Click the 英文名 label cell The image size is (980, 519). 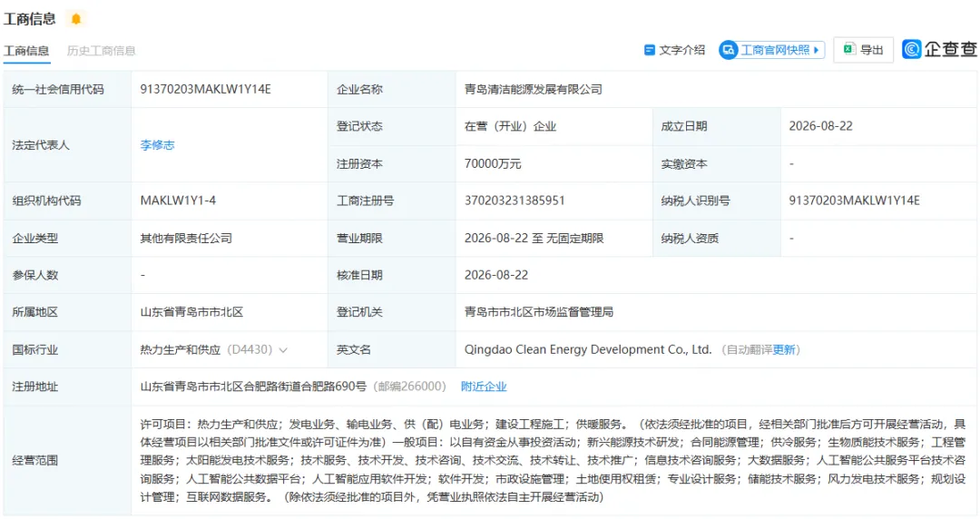point(392,349)
